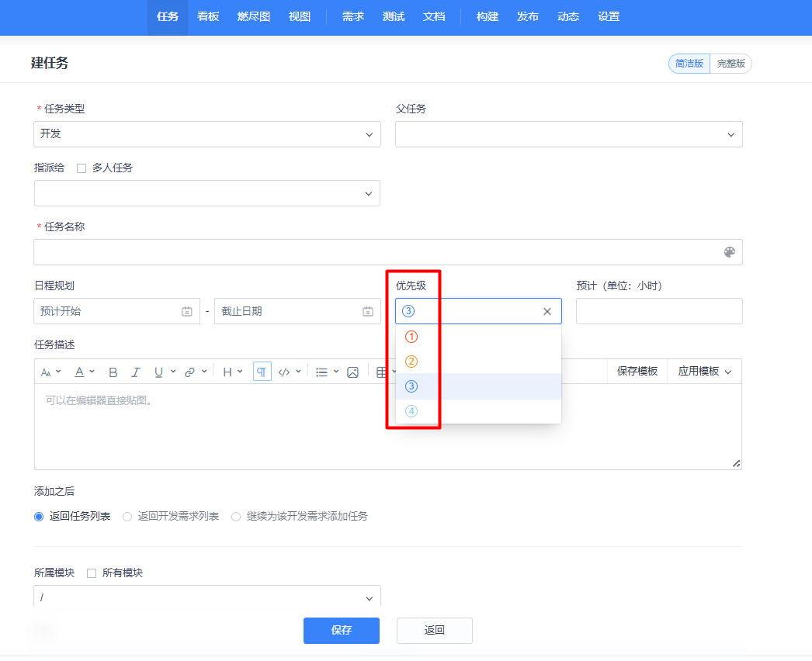
Task: Open the font color tool
Action: (79, 372)
